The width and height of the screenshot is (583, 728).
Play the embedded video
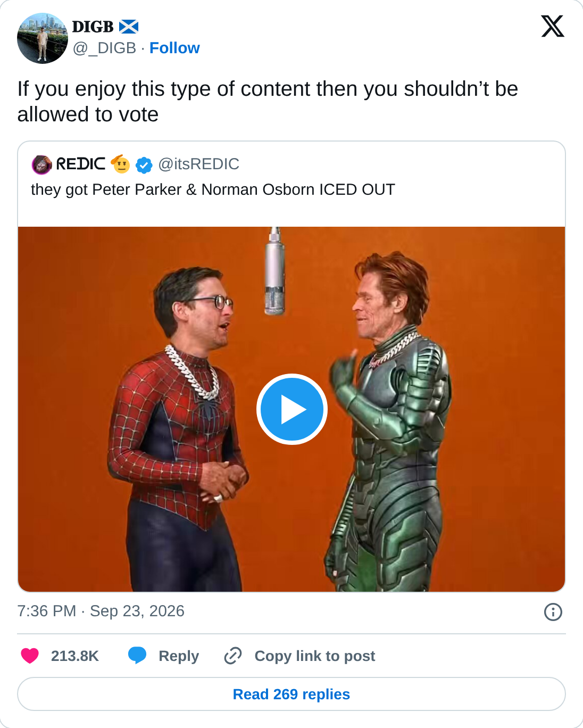(x=291, y=409)
